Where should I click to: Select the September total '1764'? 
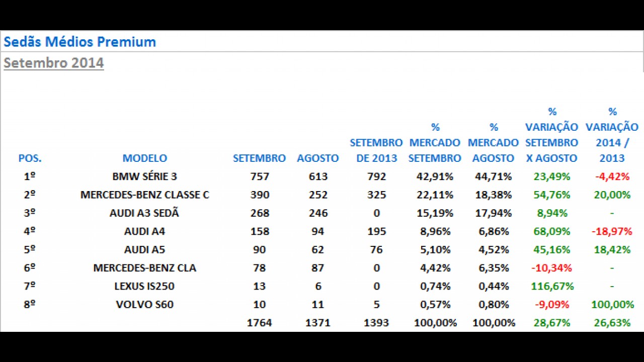click(x=260, y=323)
